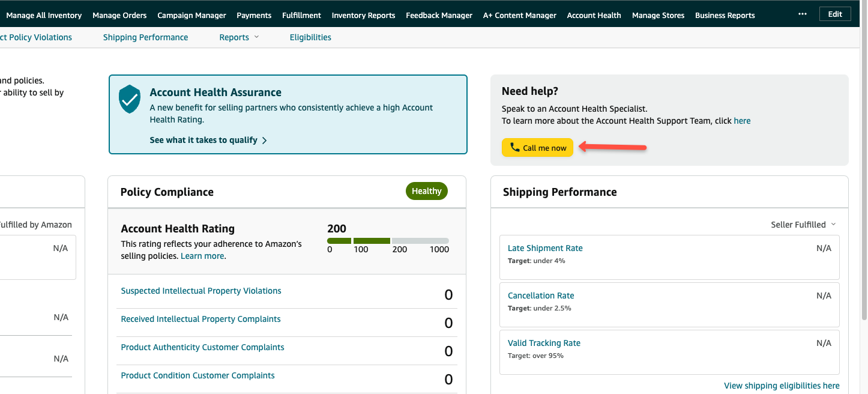
Task: Open Received Intellectual Property Complaints
Action: [x=200, y=319]
